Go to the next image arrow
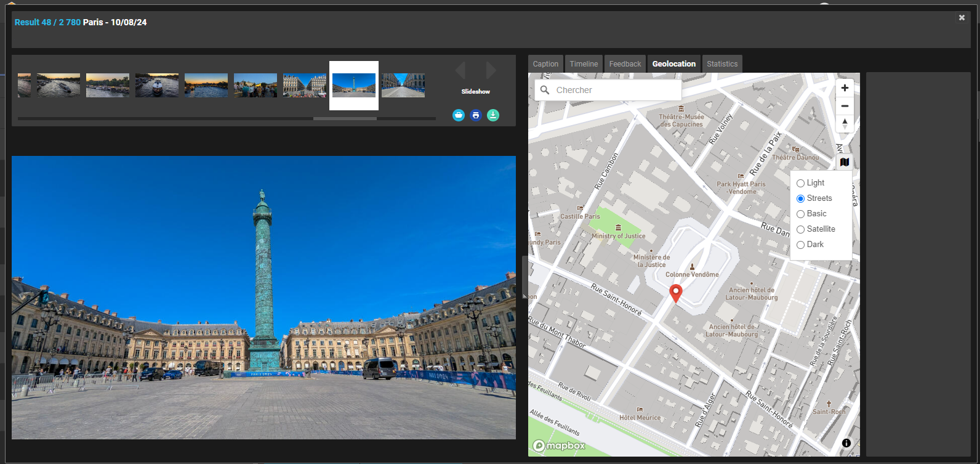 (x=491, y=71)
